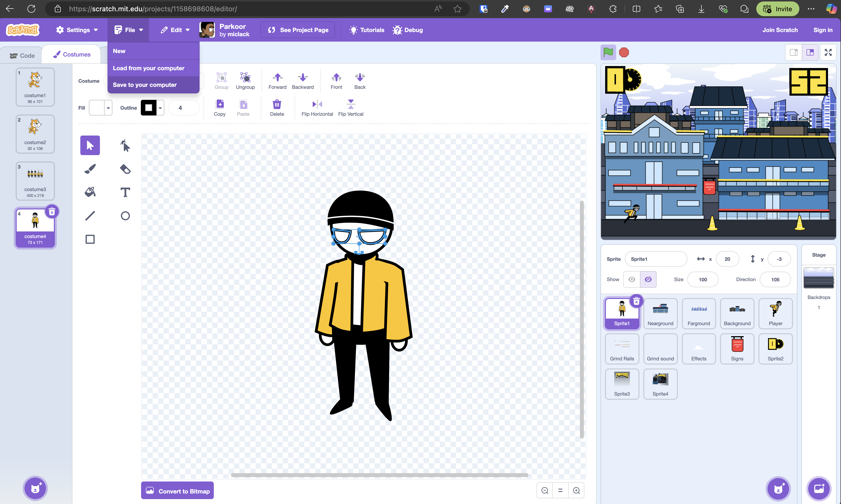Select the Reshape tool

[x=125, y=145]
